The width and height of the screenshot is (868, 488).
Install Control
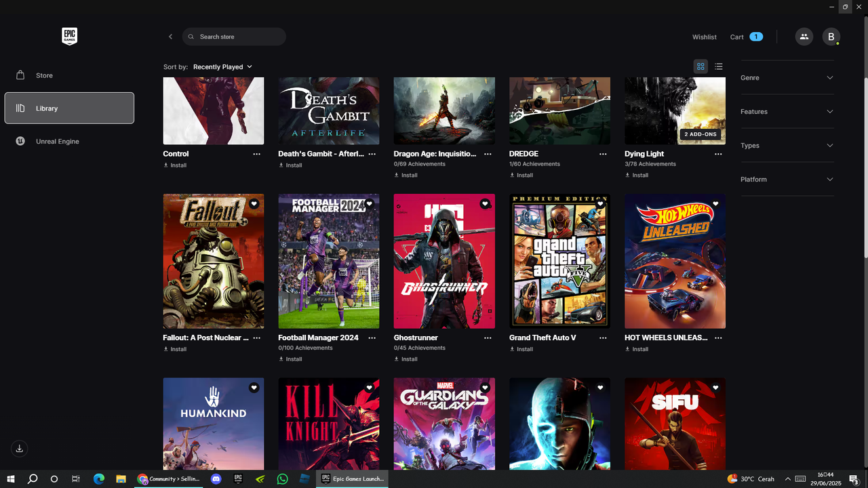(175, 165)
